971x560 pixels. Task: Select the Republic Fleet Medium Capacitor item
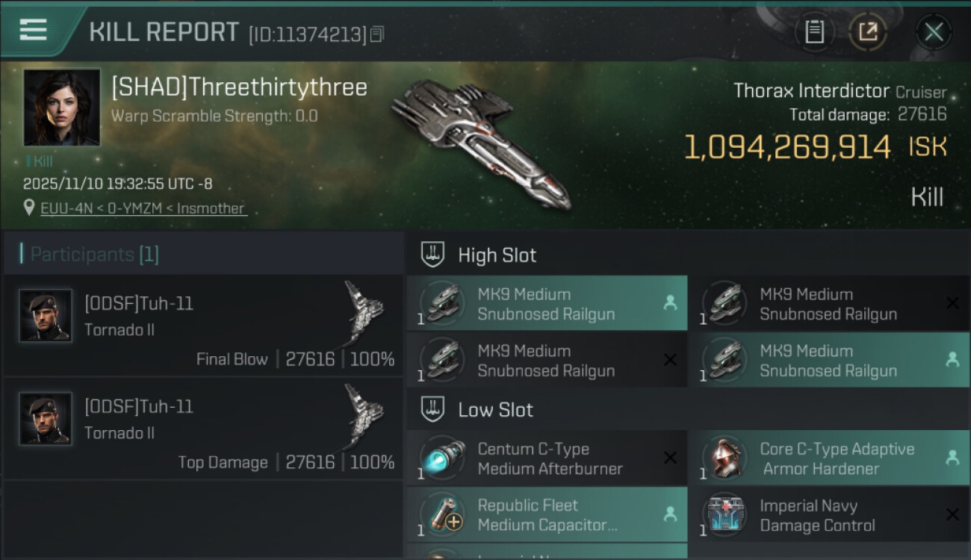pyautogui.click(x=547, y=515)
